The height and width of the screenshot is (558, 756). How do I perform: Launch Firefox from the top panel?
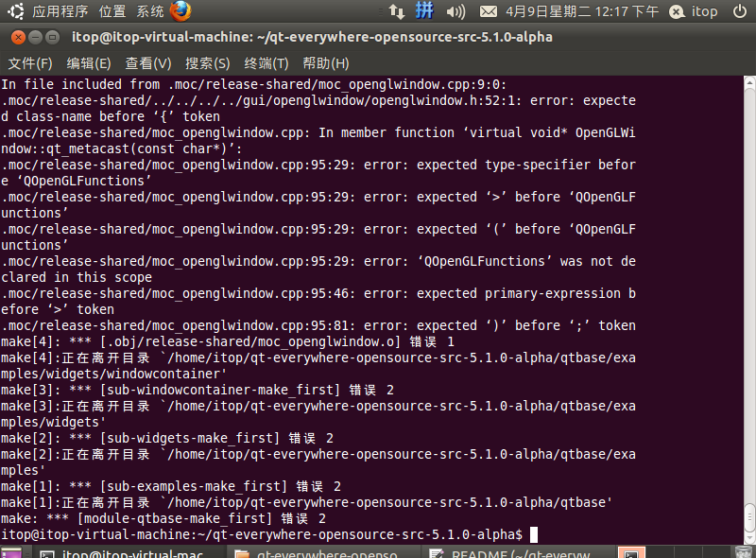coord(180,11)
